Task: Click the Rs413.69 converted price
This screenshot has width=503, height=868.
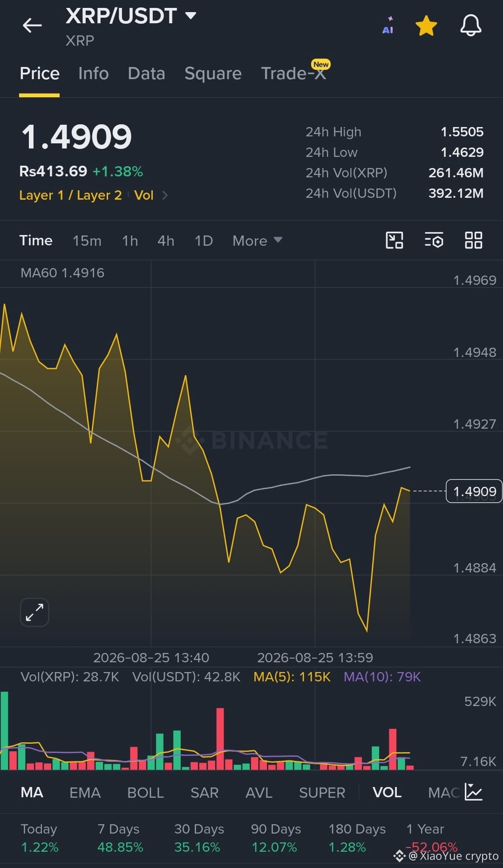Action: 53,171
